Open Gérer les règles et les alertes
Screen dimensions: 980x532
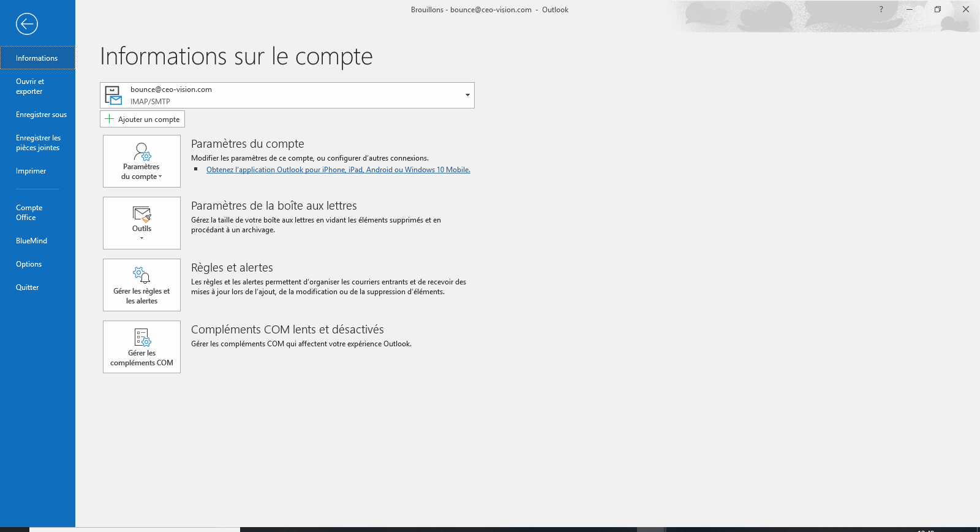pyautogui.click(x=141, y=285)
